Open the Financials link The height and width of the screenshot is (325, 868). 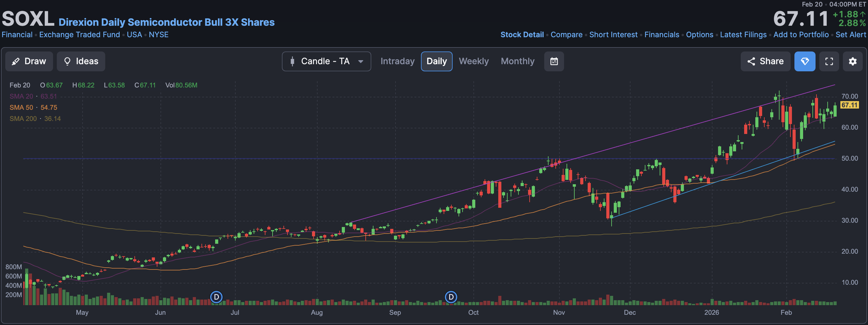pyautogui.click(x=662, y=35)
